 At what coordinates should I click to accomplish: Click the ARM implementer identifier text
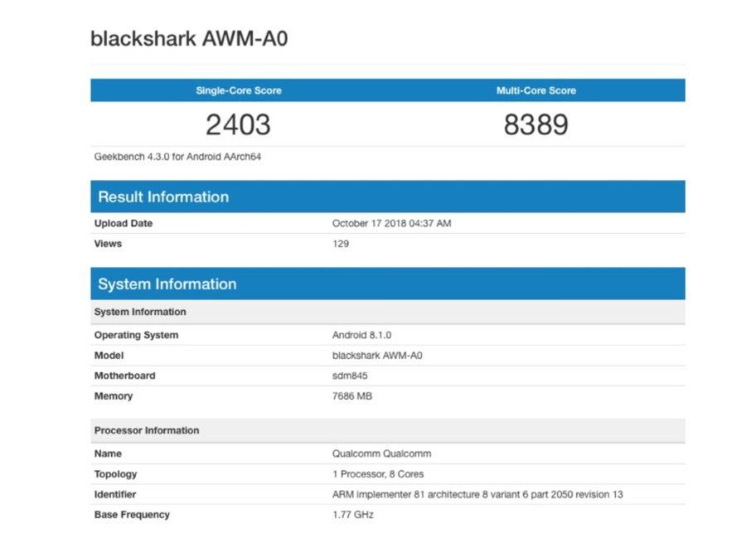pos(477,494)
